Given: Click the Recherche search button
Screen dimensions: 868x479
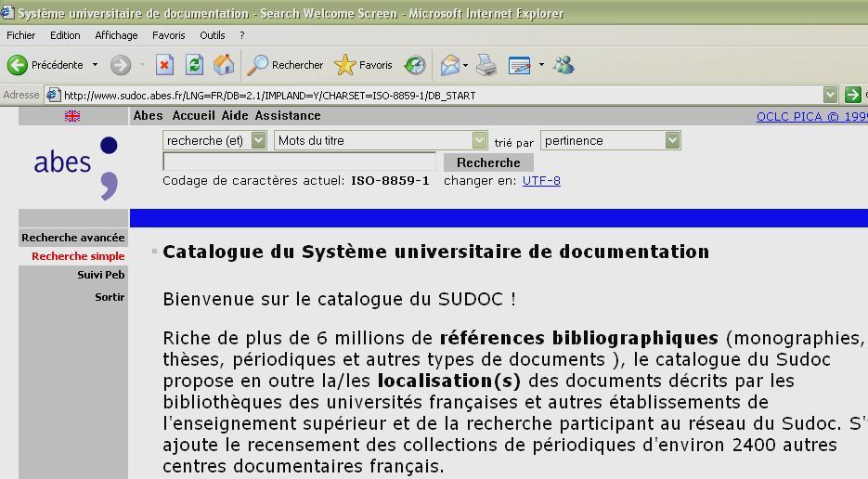Looking at the screenshot, I should pyautogui.click(x=489, y=162).
